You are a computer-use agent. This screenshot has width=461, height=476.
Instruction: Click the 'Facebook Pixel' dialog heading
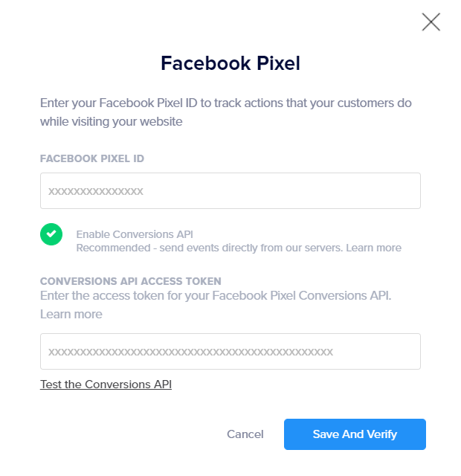pos(230,64)
